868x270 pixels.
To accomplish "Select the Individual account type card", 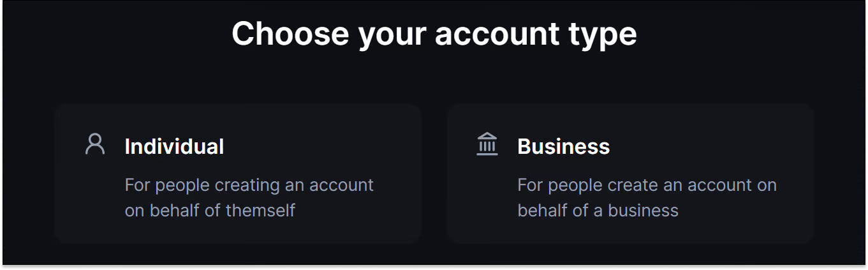I will [238, 174].
